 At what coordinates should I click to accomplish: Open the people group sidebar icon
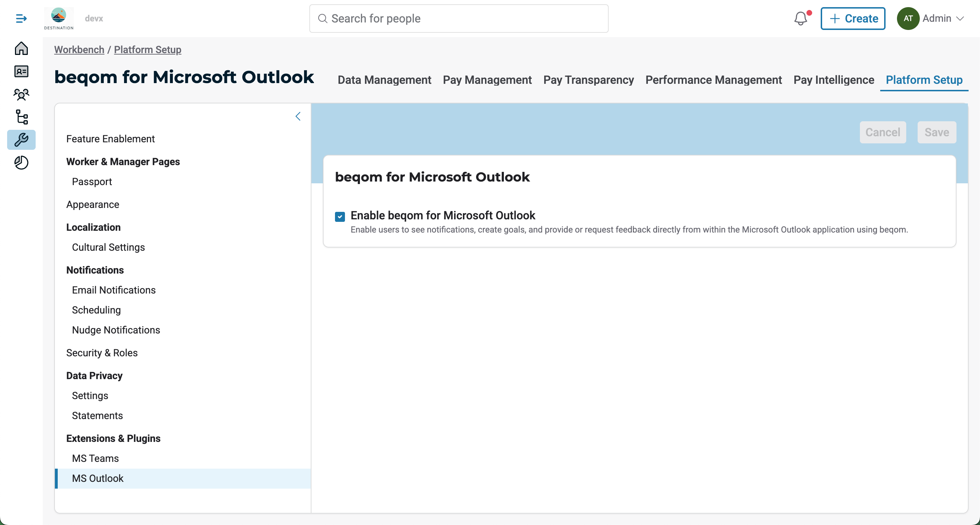[x=21, y=94]
